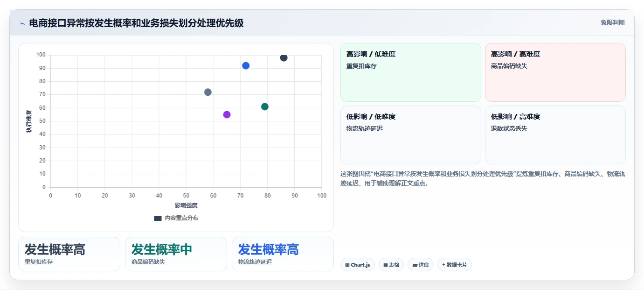Click the 进度 tag chip

(x=421, y=265)
